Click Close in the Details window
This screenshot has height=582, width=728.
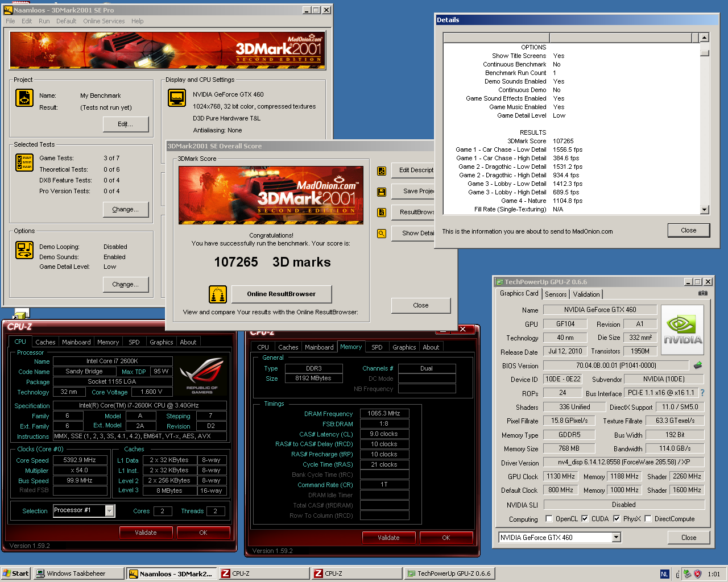pos(689,230)
